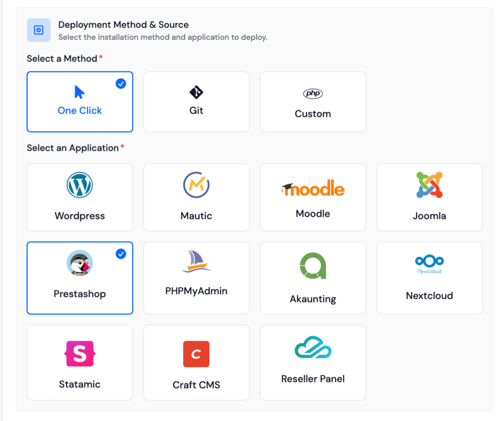Viewport: 504px width, 421px height.
Task: Switch deployment method to Git
Action: click(196, 101)
